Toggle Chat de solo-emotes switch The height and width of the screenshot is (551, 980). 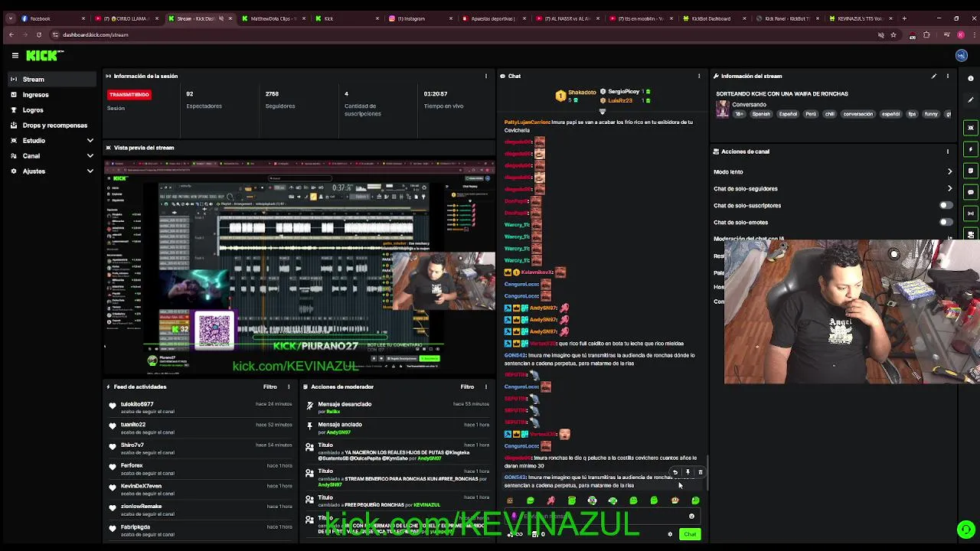(946, 222)
